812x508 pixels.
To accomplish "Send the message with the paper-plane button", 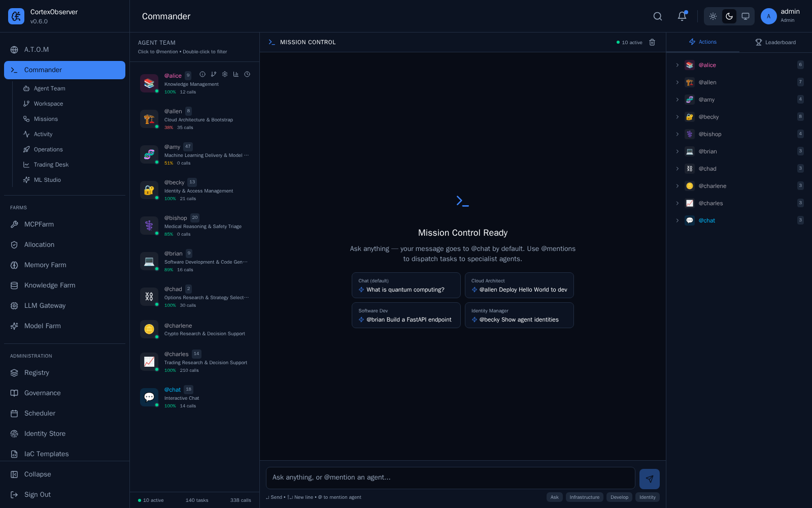I will (x=650, y=479).
